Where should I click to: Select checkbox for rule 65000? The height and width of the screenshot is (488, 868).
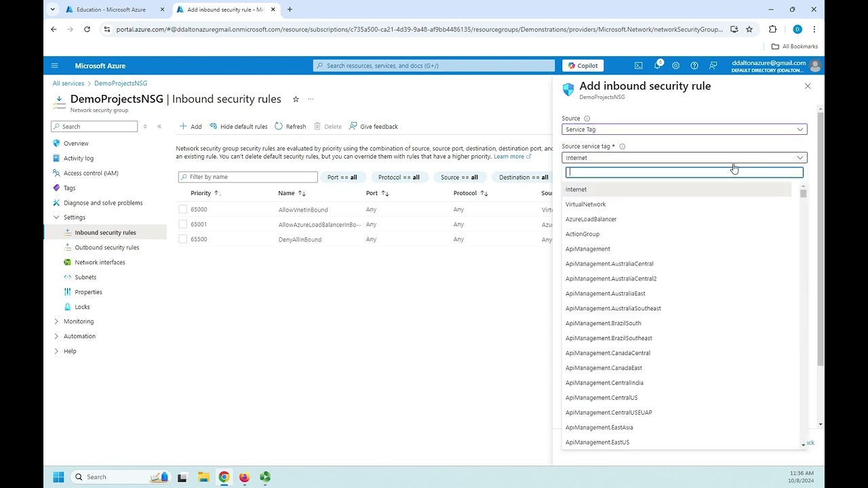pyautogui.click(x=182, y=209)
